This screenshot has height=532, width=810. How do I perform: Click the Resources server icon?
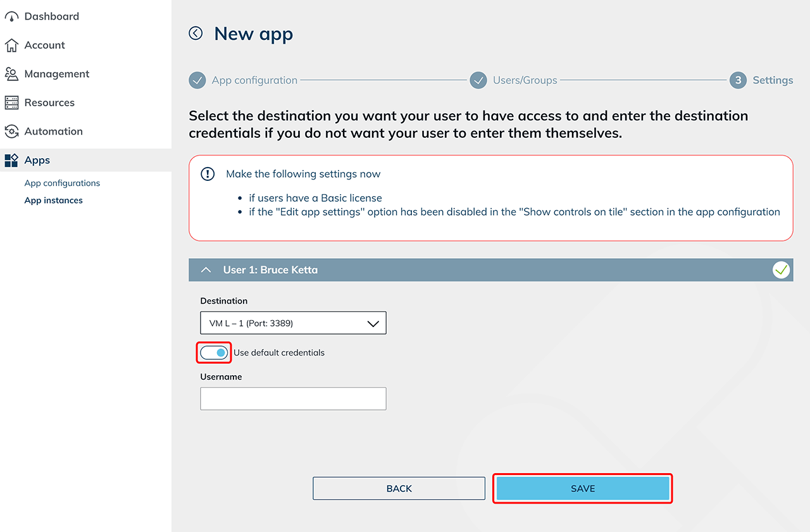click(11, 102)
